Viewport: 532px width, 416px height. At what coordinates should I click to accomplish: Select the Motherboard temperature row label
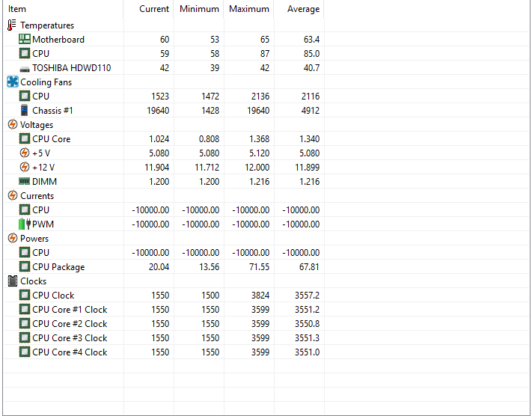click(58, 40)
